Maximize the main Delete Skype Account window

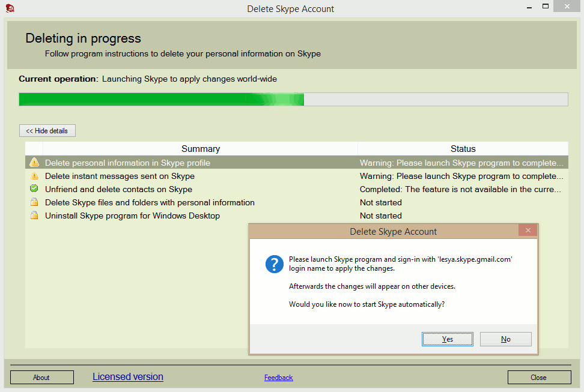tap(546, 7)
